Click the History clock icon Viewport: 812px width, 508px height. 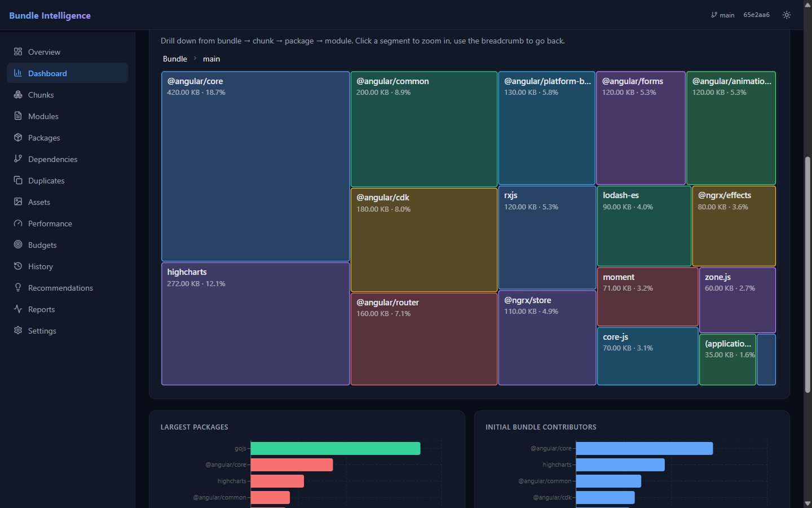click(x=18, y=266)
